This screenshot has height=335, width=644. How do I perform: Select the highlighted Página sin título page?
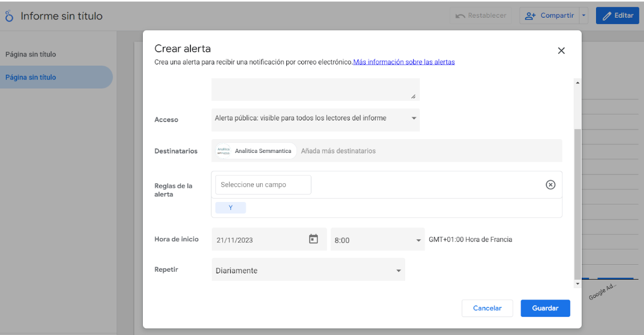[x=31, y=77]
